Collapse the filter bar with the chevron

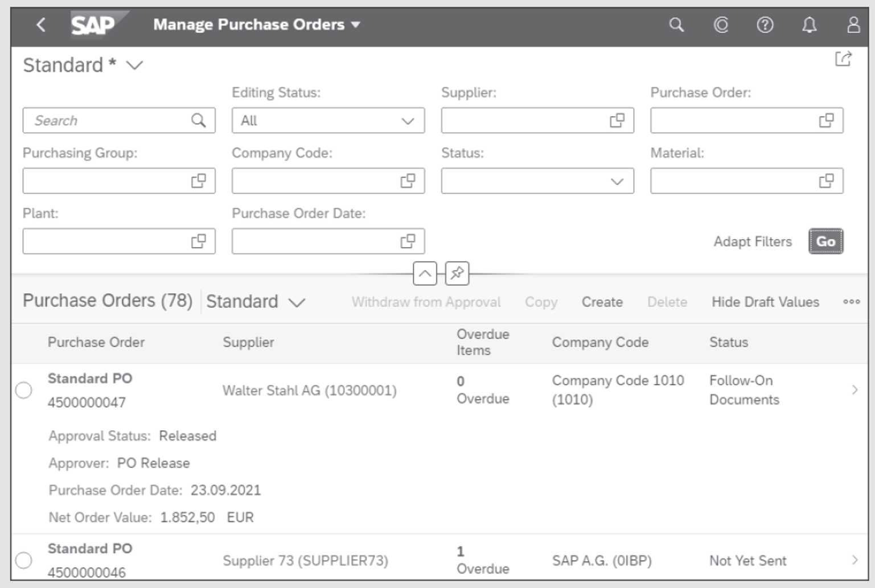tap(424, 274)
